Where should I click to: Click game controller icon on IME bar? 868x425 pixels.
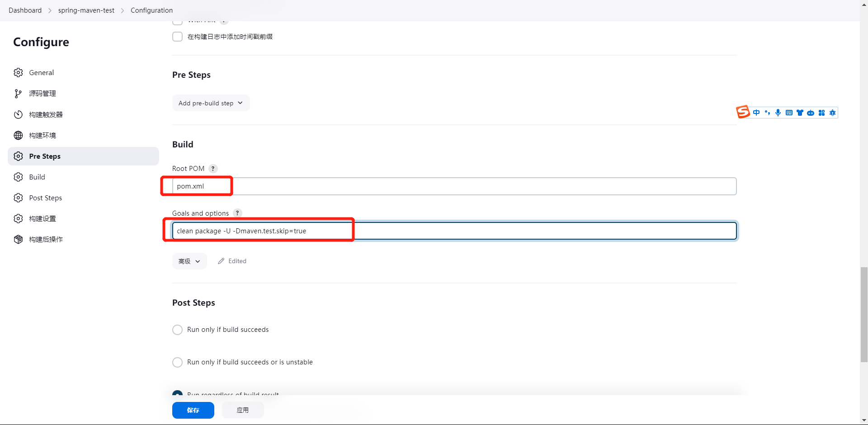click(811, 113)
